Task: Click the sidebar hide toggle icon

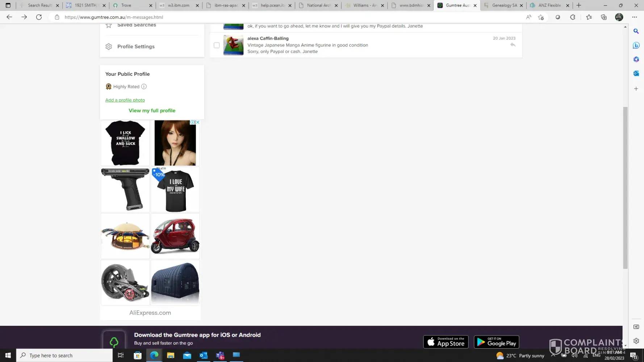Action: [636, 327]
